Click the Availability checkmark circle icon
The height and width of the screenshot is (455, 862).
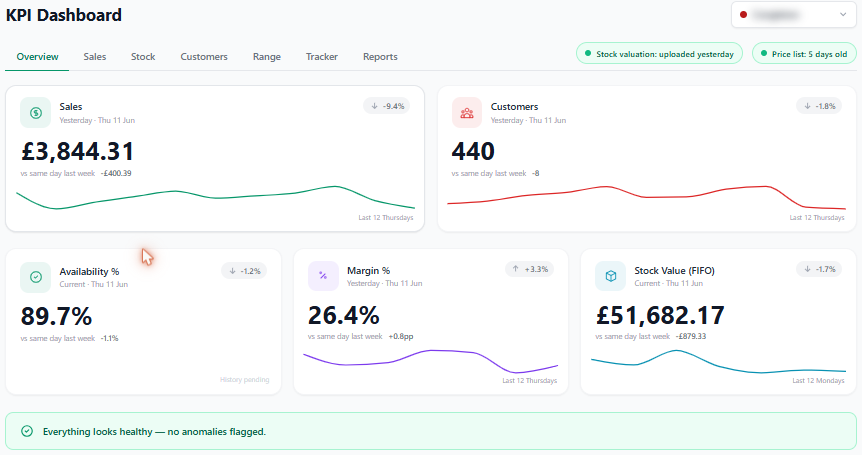point(36,277)
